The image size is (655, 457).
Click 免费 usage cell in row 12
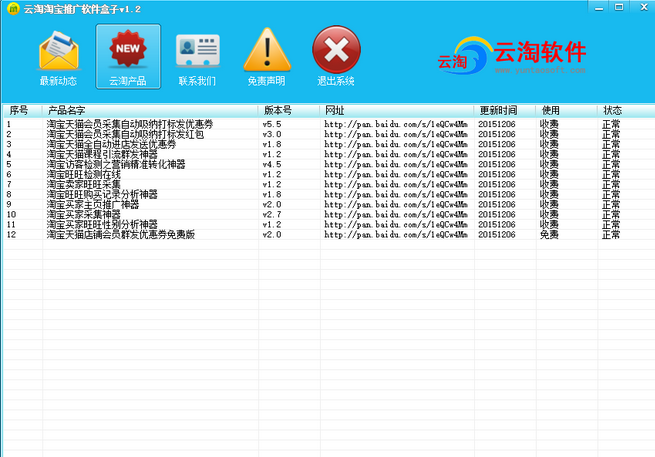[x=549, y=234]
